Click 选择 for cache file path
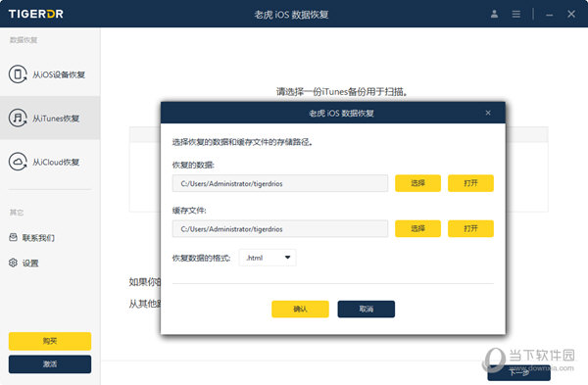This screenshot has height=385, width=588. tap(417, 228)
